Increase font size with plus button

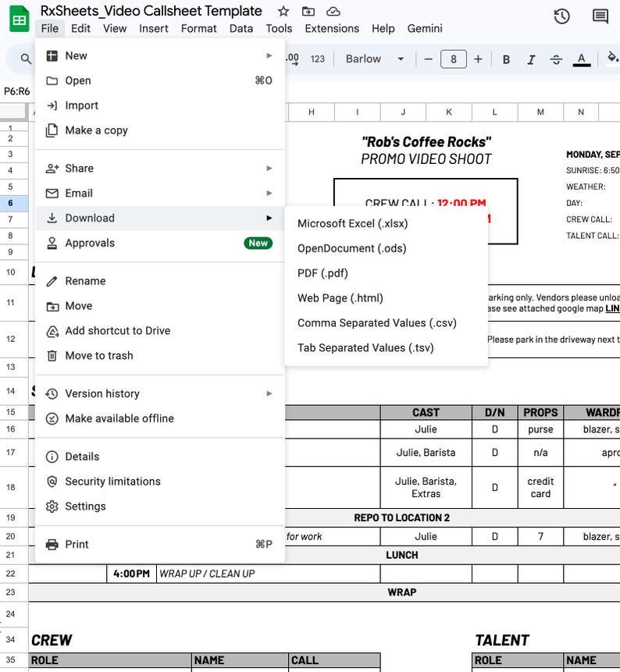click(478, 59)
